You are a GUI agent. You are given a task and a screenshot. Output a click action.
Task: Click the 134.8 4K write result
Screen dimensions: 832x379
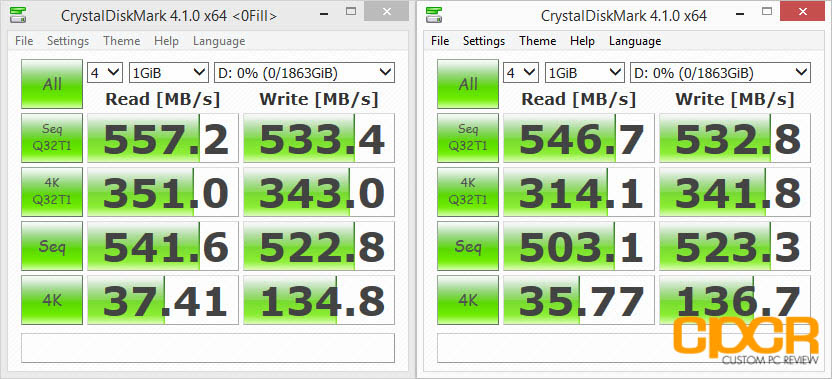point(319,300)
